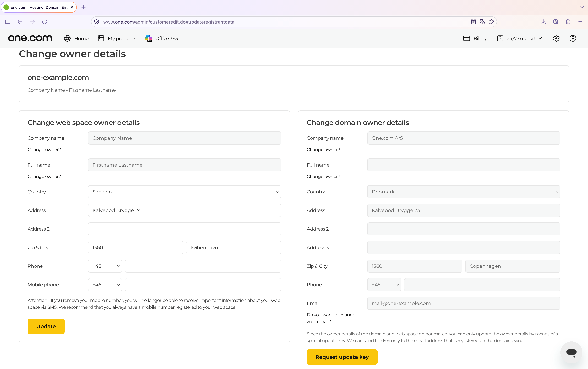Open browser downloads icon
The width and height of the screenshot is (588, 369).
click(543, 22)
